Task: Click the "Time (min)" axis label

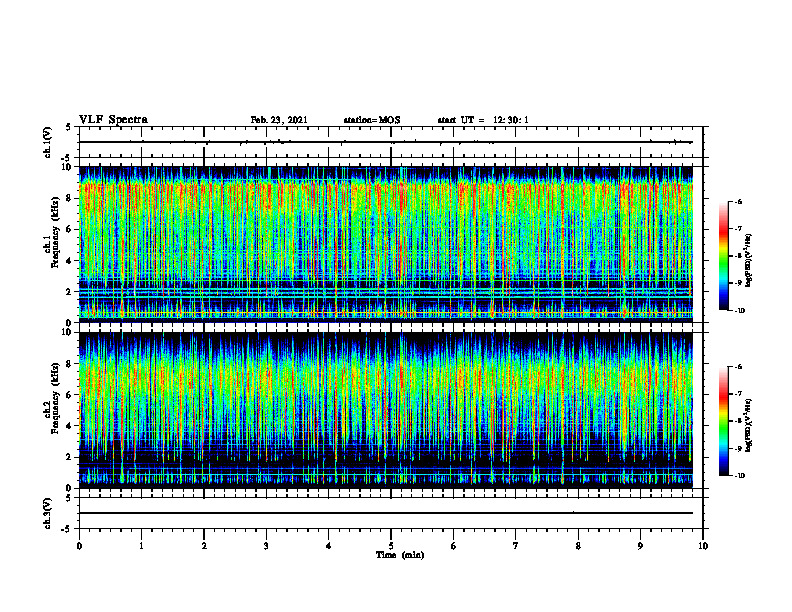Action: pyautogui.click(x=400, y=555)
